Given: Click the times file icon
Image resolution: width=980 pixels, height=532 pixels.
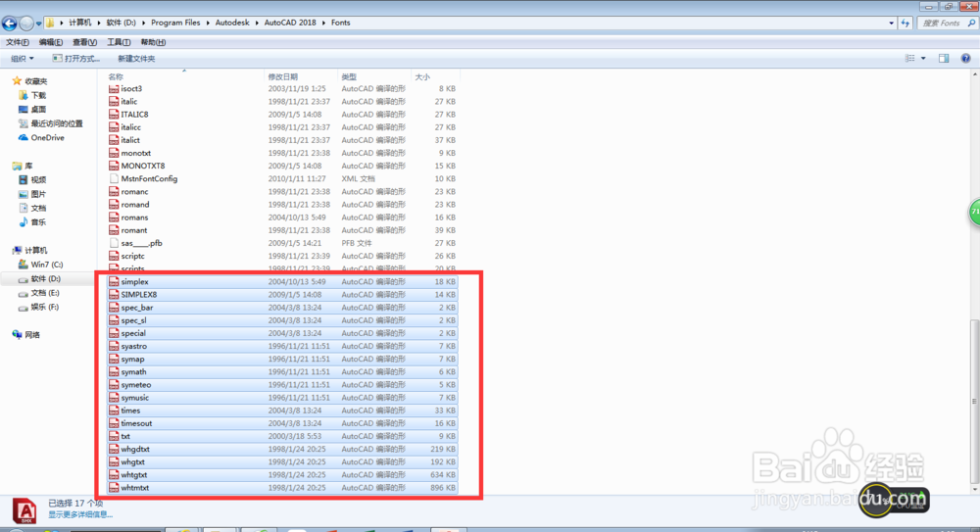Looking at the screenshot, I should click(x=114, y=411).
